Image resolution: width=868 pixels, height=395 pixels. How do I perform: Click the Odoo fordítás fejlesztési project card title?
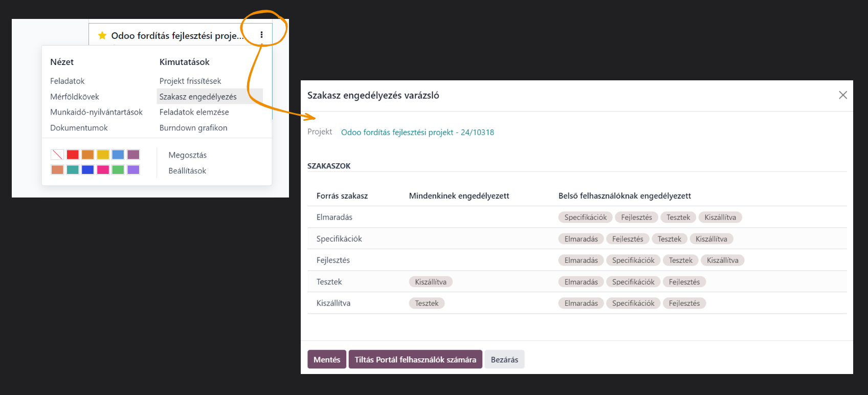tap(177, 36)
